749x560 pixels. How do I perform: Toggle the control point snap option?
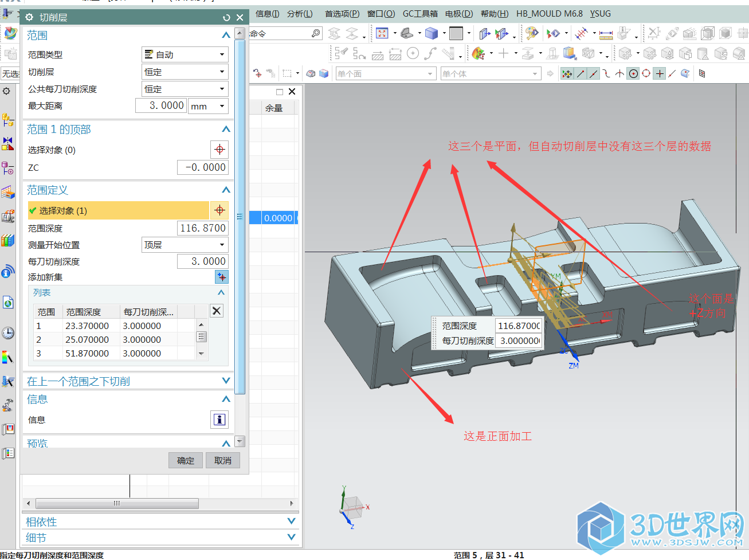(606, 73)
